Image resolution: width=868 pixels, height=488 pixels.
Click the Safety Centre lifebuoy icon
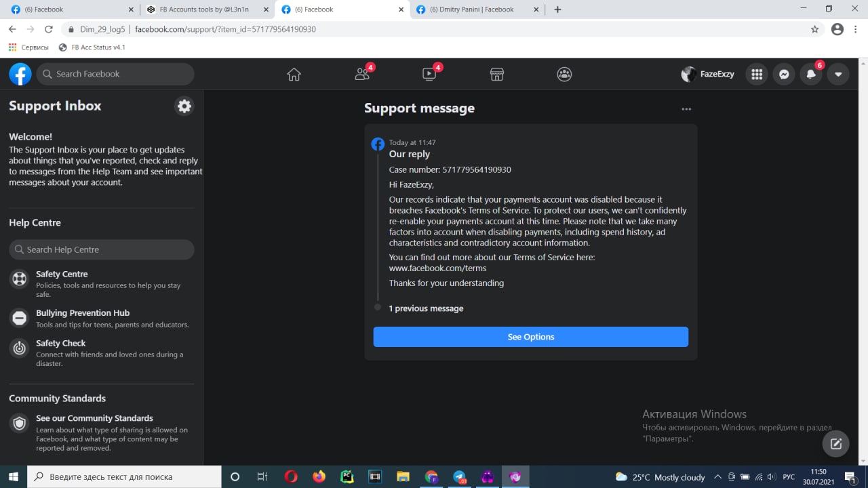pos(20,279)
